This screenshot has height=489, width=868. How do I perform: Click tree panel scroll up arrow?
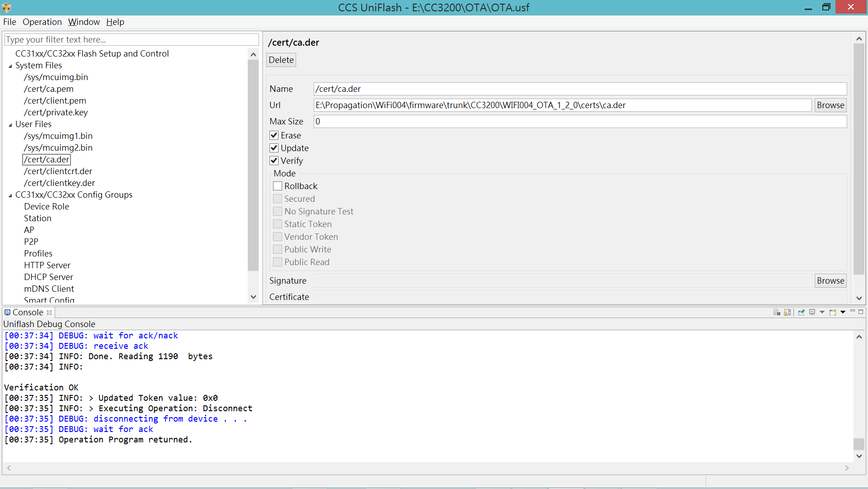[x=253, y=54]
